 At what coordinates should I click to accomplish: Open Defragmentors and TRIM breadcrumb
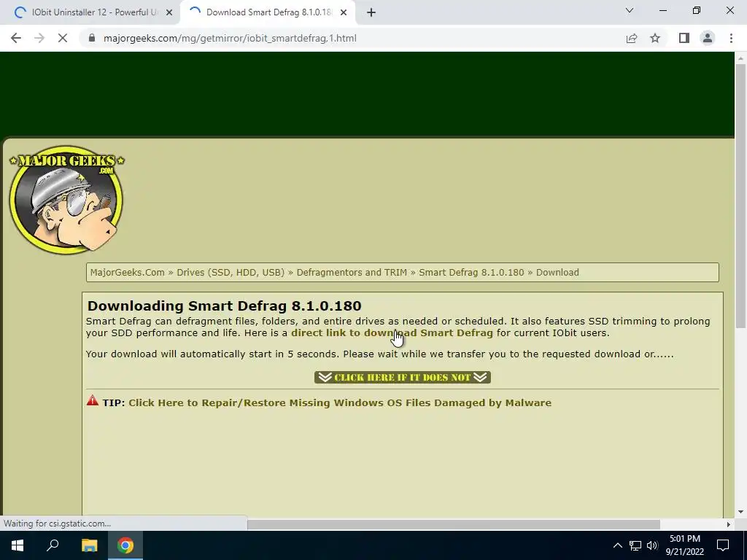coord(352,273)
